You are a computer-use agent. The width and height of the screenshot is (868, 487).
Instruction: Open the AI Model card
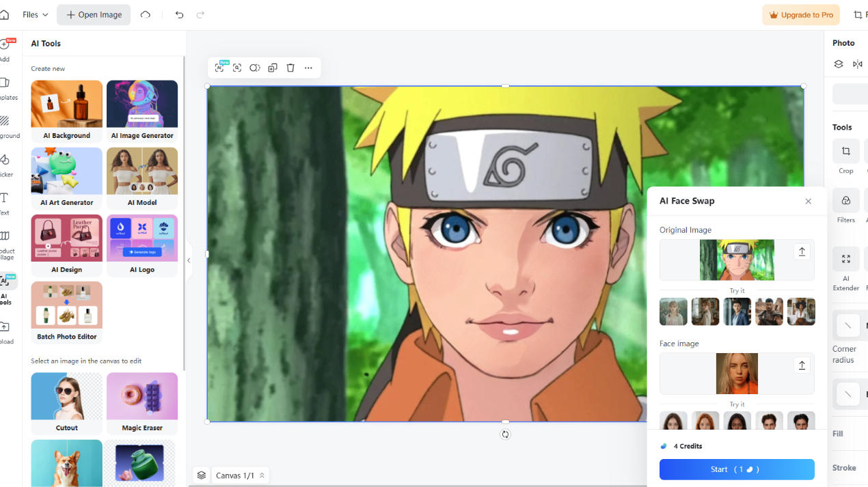142,178
